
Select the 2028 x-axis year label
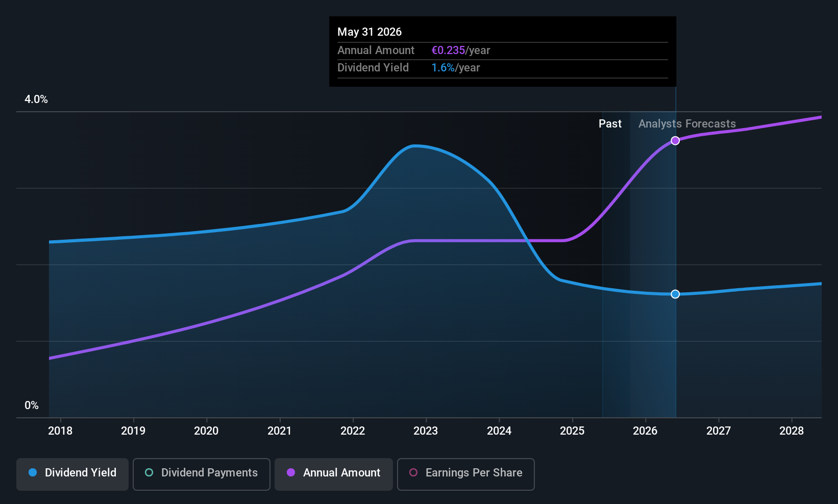click(792, 431)
